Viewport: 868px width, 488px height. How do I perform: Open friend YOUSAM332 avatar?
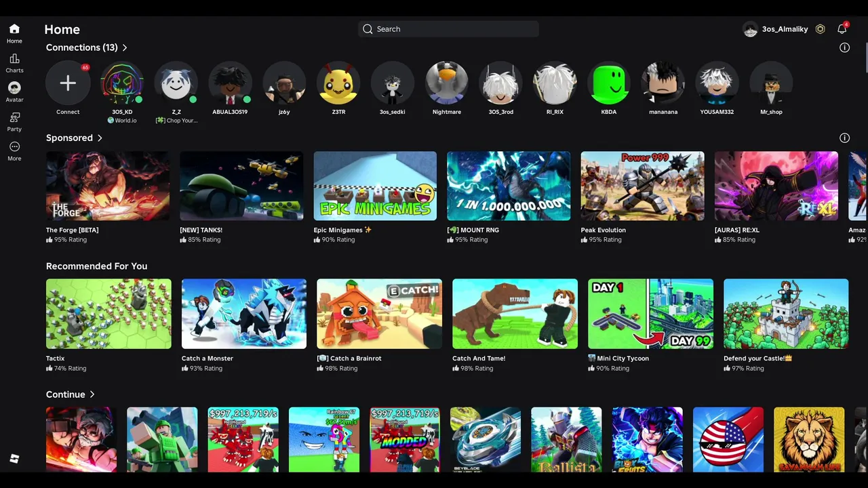point(717,83)
